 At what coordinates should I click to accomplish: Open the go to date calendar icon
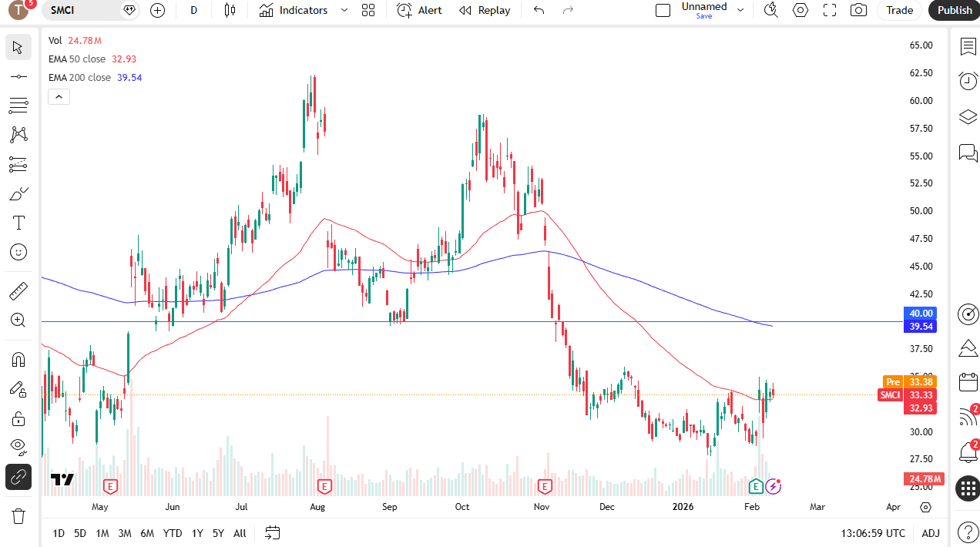272,533
